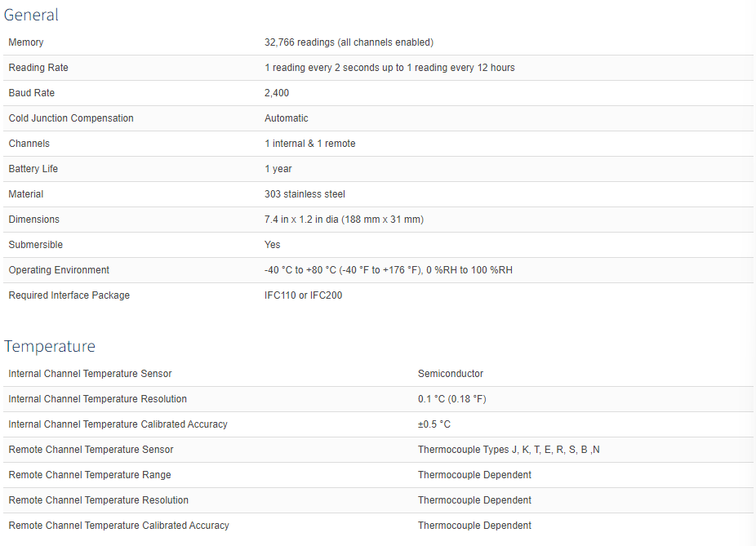The height and width of the screenshot is (546, 756).
Task: Click the Baud Rate value 2,400
Action: pos(277,93)
